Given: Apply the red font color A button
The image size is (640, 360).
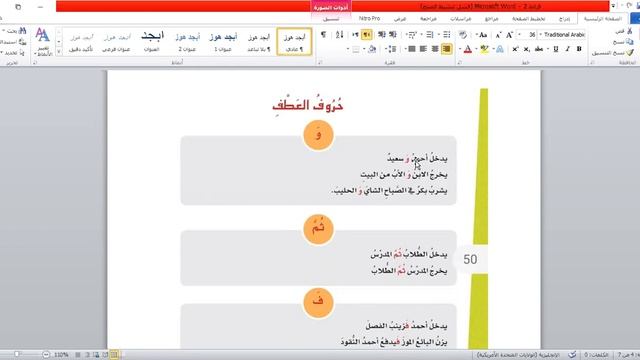Looking at the screenshot, I should click(468, 49).
